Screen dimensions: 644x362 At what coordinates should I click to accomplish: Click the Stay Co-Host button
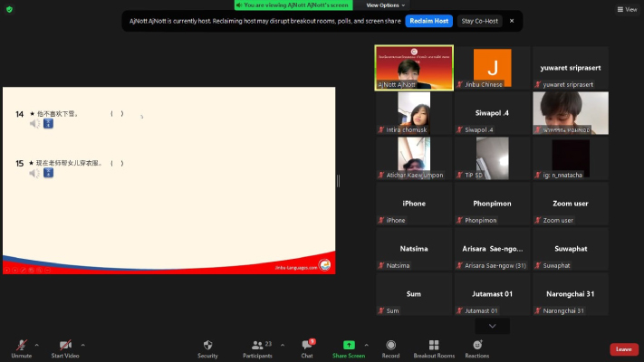click(478, 20)
